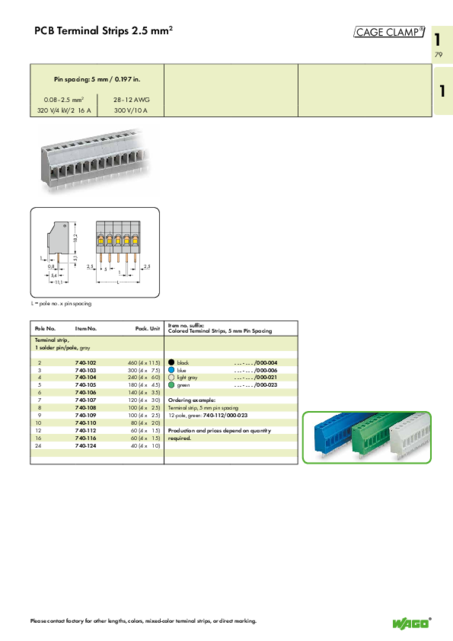Click the lower section 1 side tab

(x=443, y=91)
